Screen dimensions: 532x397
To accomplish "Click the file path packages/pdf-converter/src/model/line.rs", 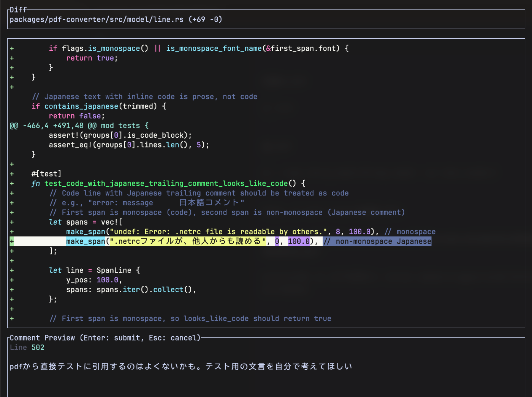I will point(97,19).
